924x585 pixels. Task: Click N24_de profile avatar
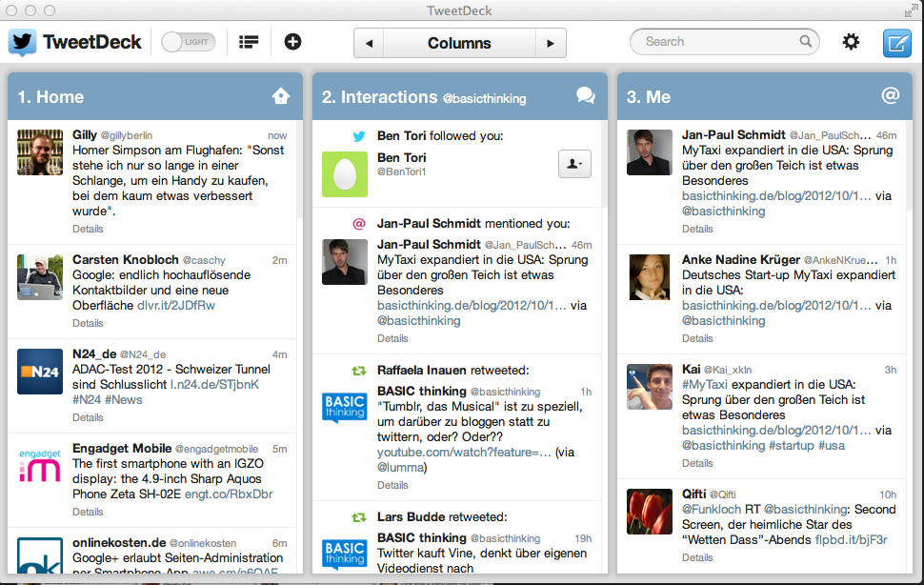(40, 372)
